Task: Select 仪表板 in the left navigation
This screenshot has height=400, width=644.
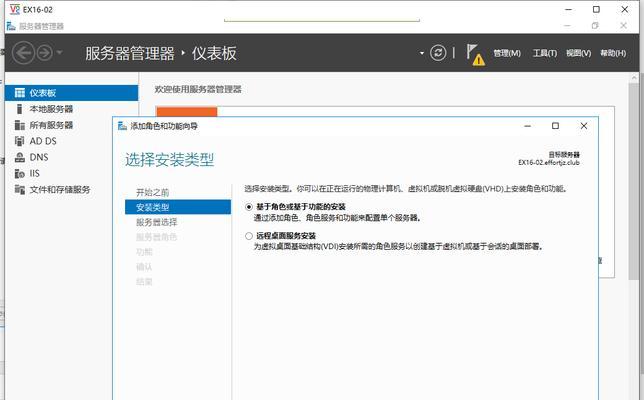Action: pos(71,93)
